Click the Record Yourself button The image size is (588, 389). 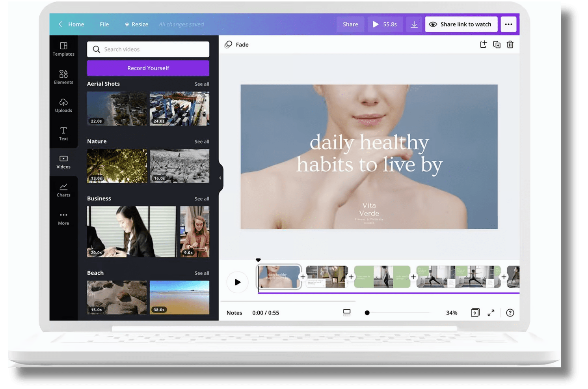(148, 68)
